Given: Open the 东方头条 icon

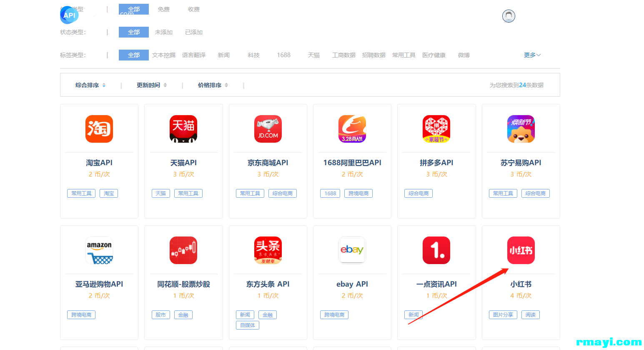Looking at the screenshot, I should (x=268, y=250).
